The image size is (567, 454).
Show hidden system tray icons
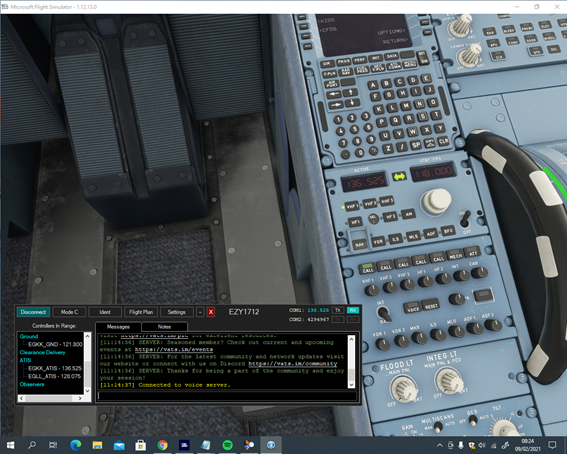[x=439, y=445]
